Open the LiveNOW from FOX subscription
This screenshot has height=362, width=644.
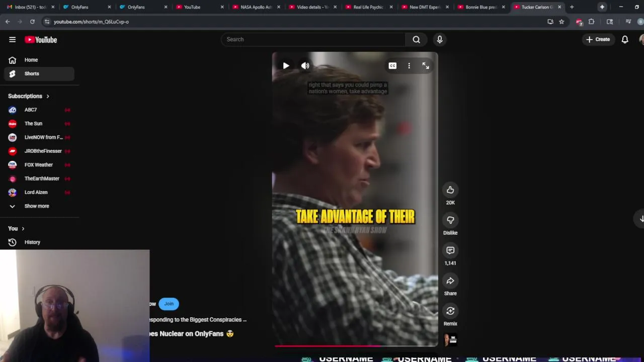point(39,137)
